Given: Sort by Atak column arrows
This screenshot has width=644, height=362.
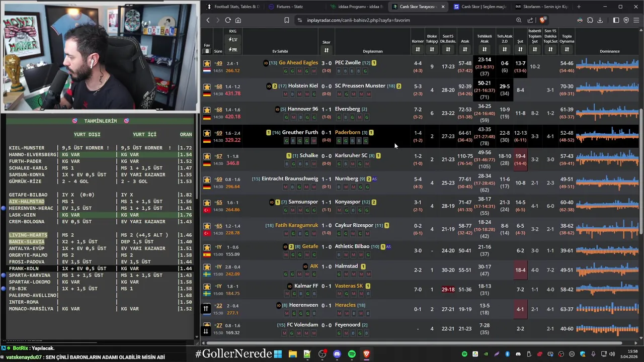Looking at the screenshot, I should [465, 49].
